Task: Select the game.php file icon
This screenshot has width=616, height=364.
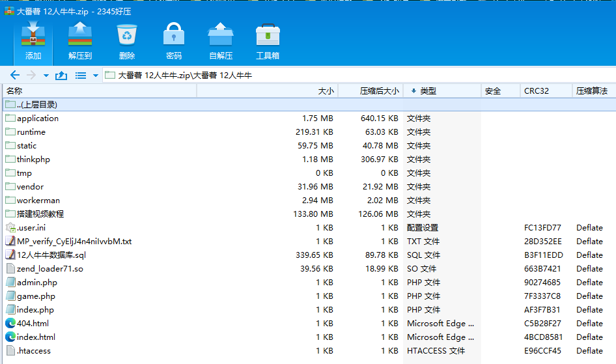Action: [10, 296]
